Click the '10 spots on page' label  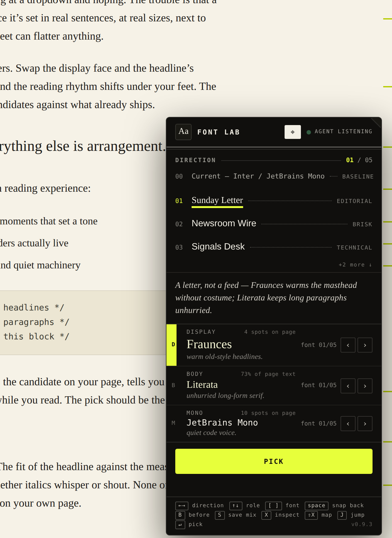click(x=268, y=413)
